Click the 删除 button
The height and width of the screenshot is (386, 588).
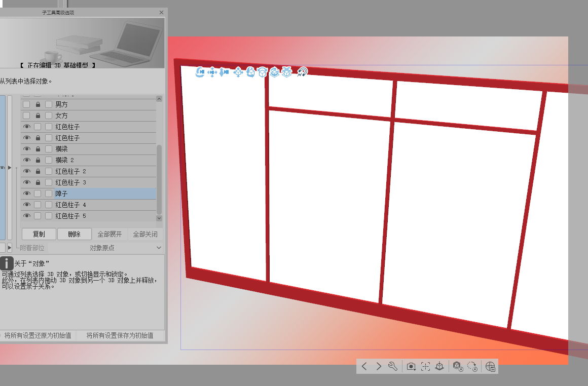74,234
